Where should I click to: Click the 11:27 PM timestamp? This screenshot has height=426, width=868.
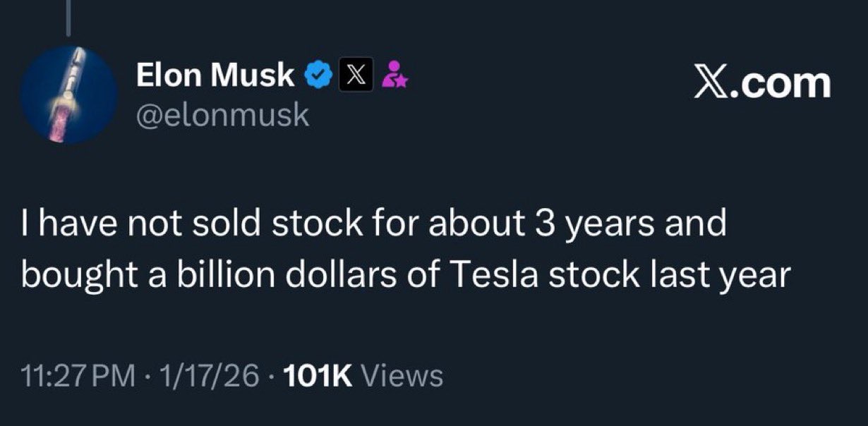(x=76, y=375)
